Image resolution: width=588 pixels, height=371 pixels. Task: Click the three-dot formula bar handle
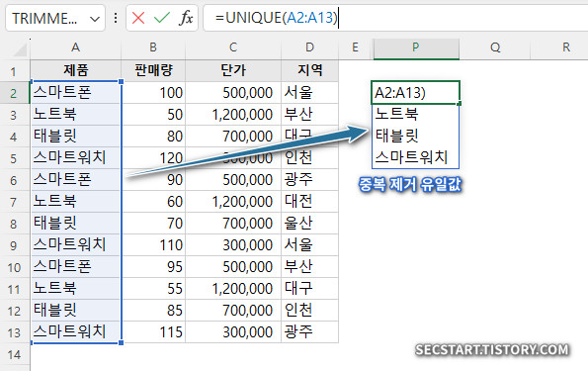(116, 18)
